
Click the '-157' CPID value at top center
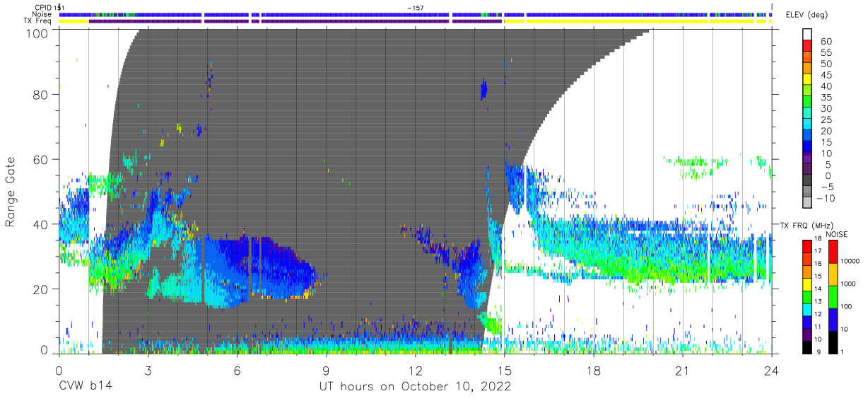(416, 7)
